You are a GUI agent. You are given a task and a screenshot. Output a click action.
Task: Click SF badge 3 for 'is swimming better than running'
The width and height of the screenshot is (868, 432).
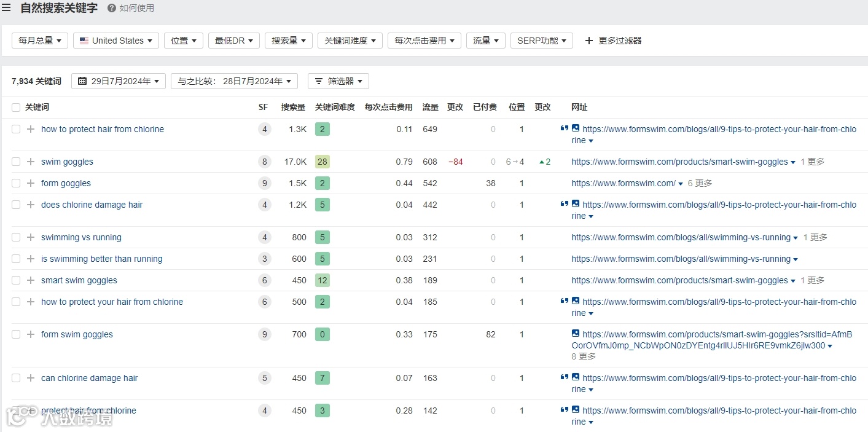tap(265, 259)
